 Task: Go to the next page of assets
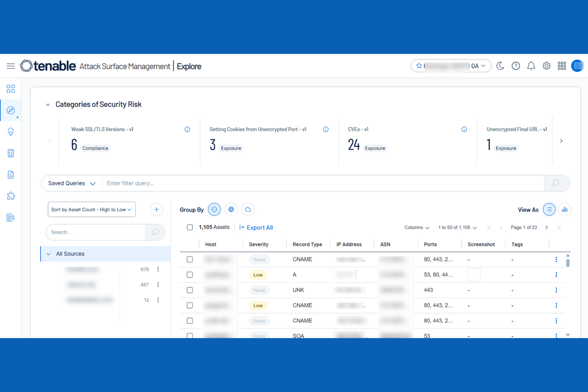point(547,227)
